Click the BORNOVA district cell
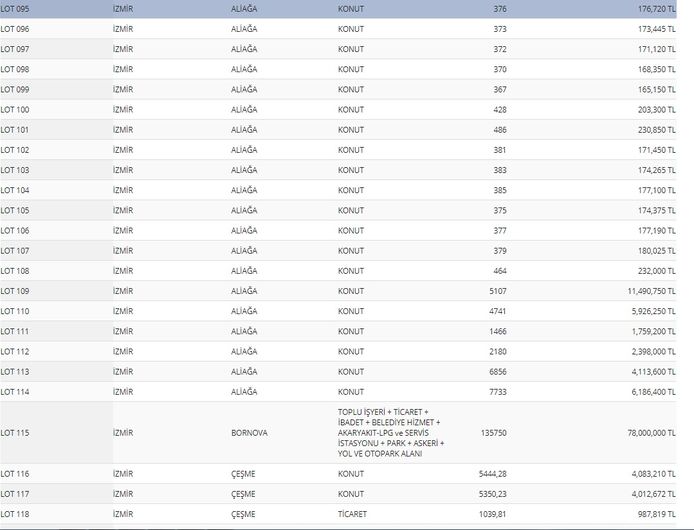This screenshot has height=530, width=694. [x=250, y=432]
